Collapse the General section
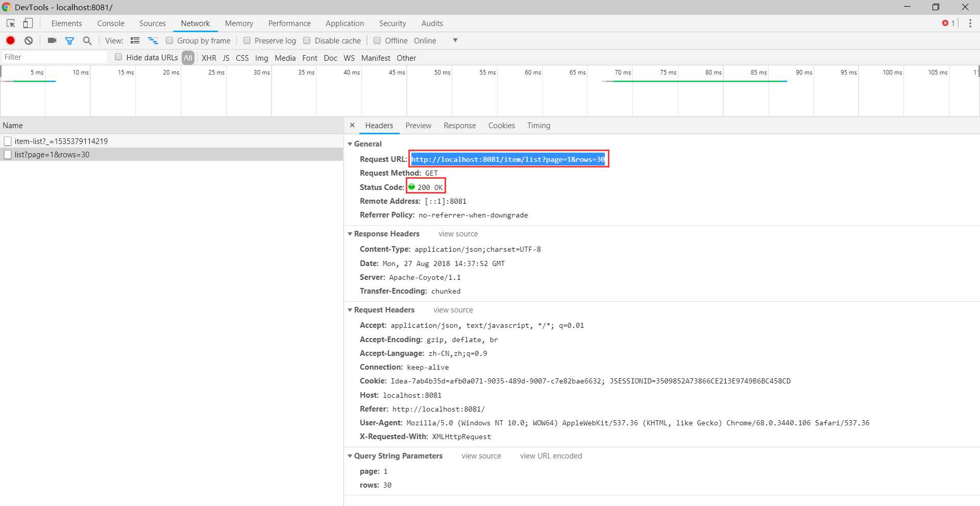The width and height of the screenshot is (980, 506). click(350, 144)
